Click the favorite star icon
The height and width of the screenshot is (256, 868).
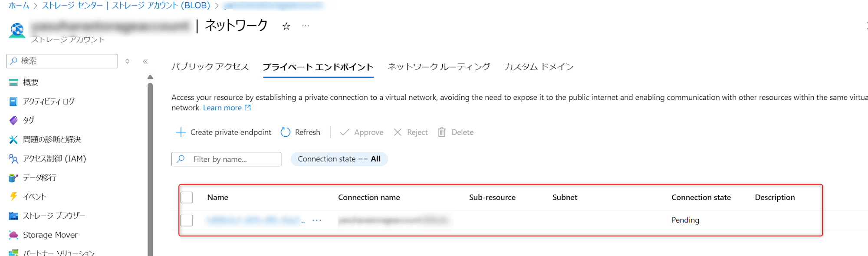click(286, 26)
